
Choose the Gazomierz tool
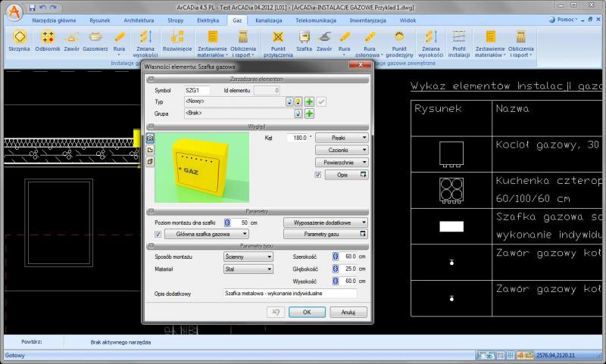coord(95,40)
